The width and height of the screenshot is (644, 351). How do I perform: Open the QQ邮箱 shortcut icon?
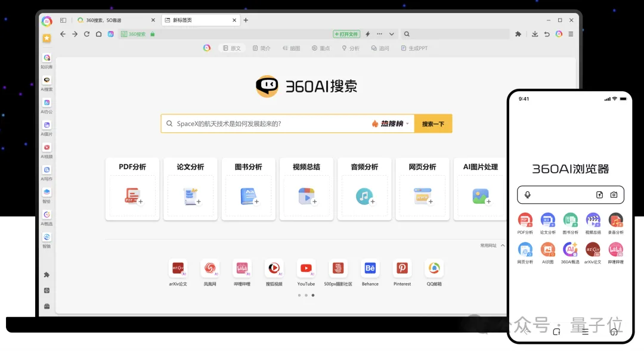434,269
